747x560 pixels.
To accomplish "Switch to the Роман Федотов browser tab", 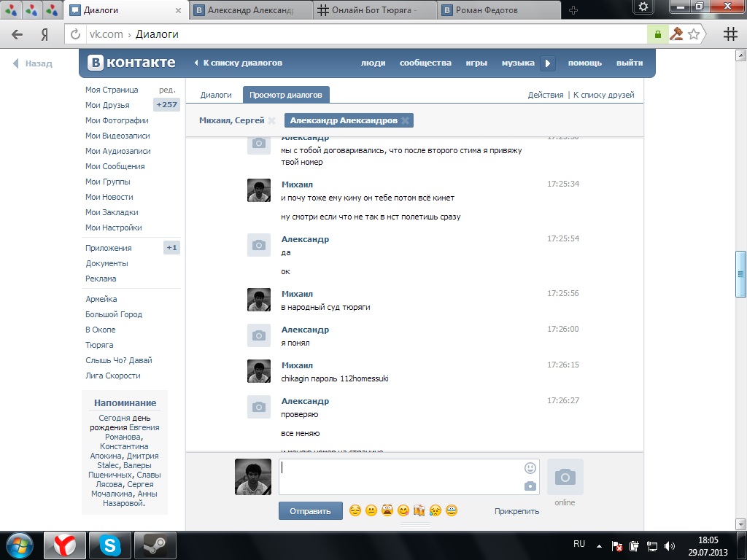I will (499, 10).
